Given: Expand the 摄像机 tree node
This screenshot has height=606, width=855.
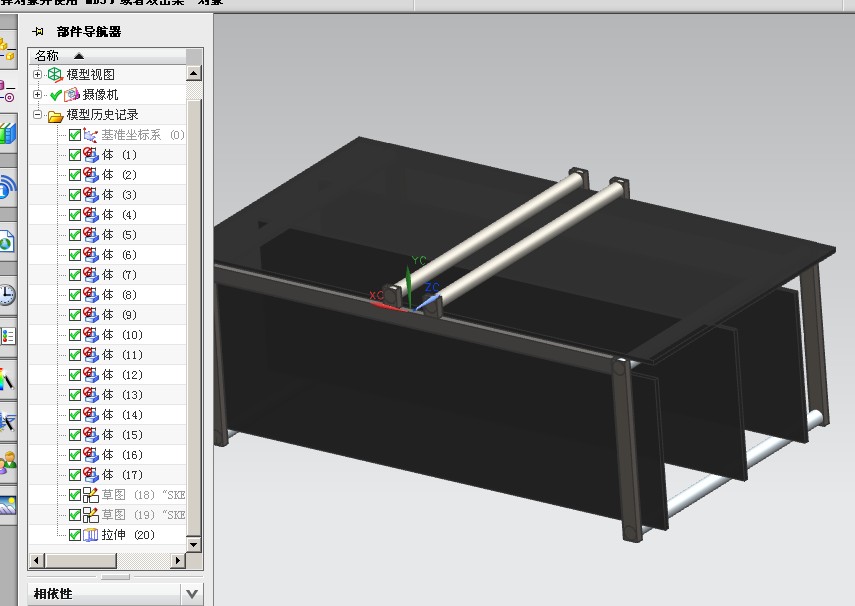Looking at the screenshot, I should [37, 94].
